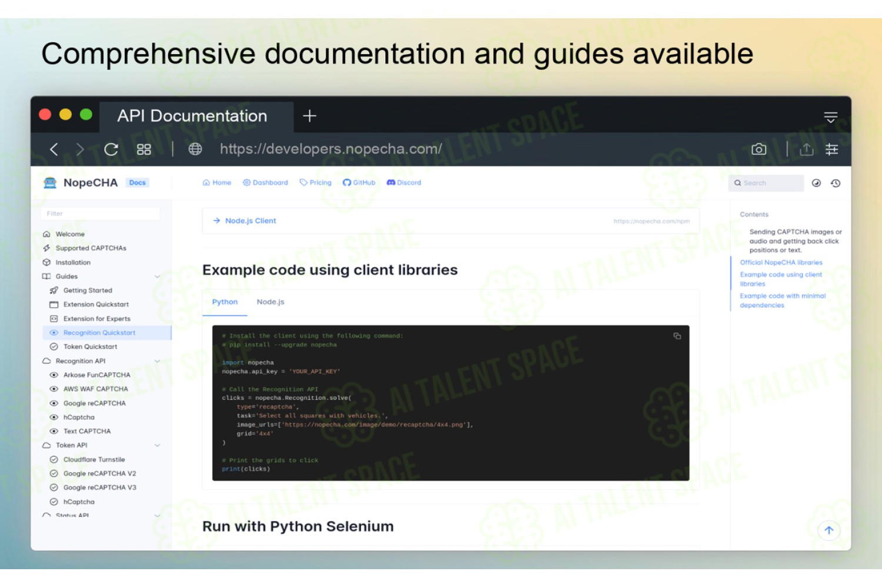Viewport: 882px width, 588px height.
Task: Go back with the browser back arrow
Action: point(54,149)
